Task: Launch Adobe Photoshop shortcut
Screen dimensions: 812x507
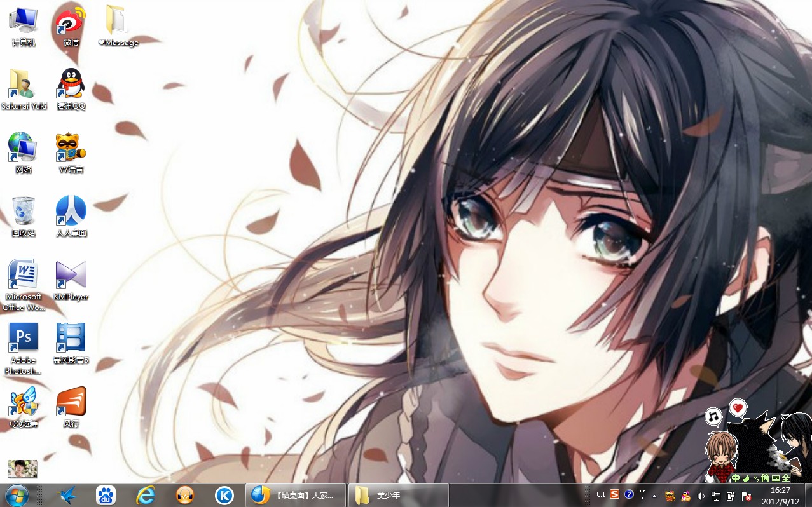Action: pyautogui.click(x=23, y=349)
